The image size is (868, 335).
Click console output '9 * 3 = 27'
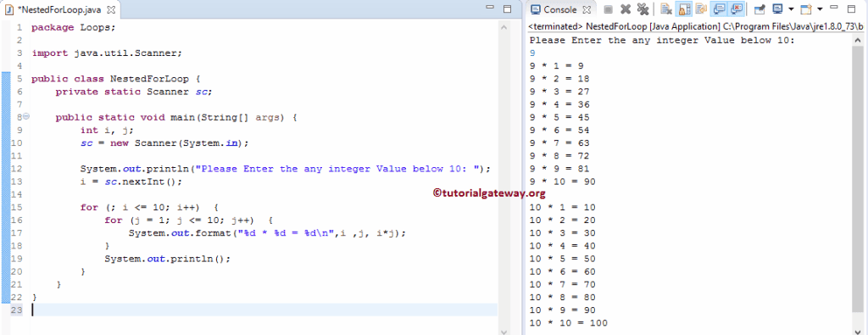(x=559, y=92)
